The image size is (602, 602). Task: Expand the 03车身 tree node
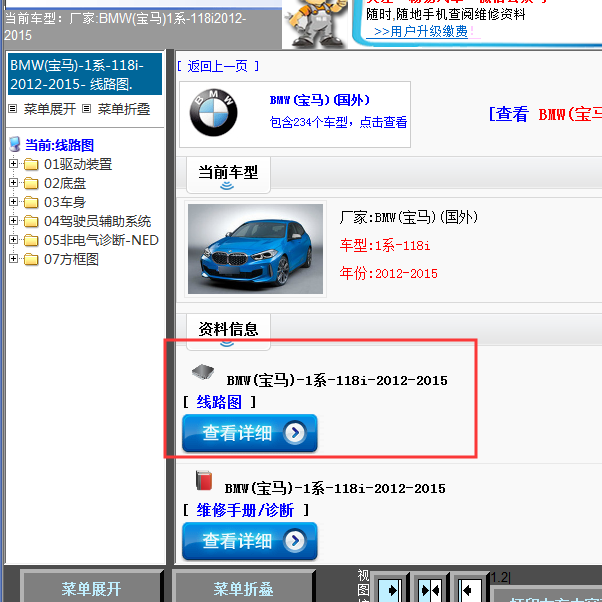point(13,202)
